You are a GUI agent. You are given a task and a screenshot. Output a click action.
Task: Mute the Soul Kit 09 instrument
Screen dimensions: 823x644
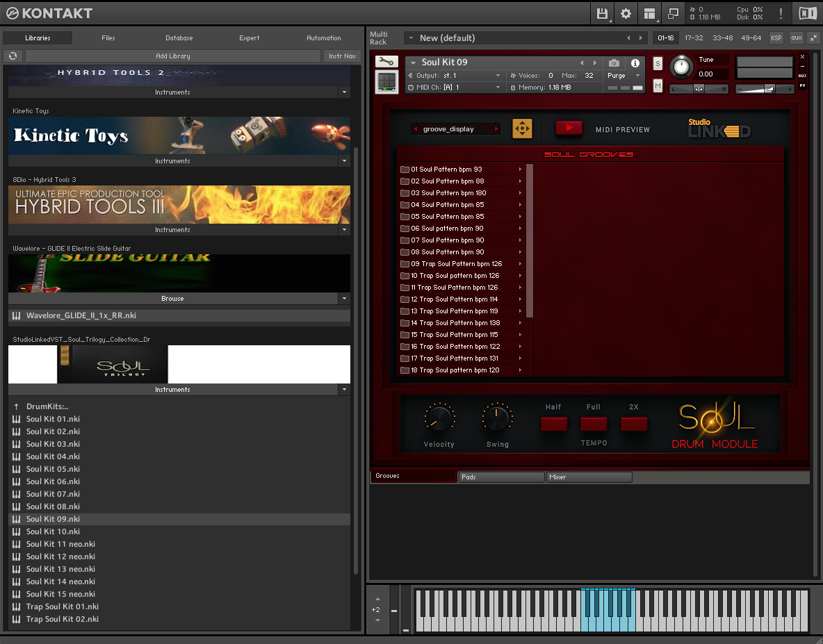click(658, 85)
